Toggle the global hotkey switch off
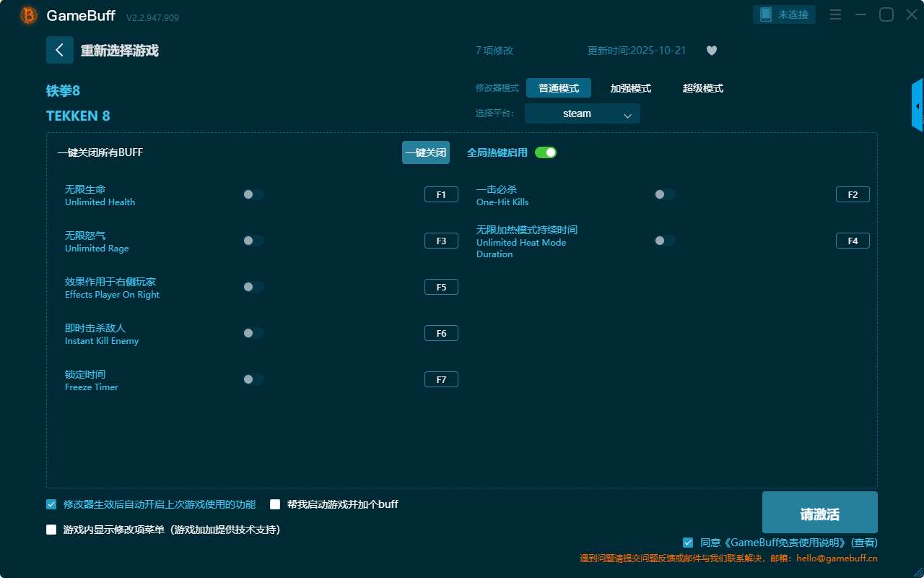The image size is (924, 578). pyautogui.click(x=546, y=152)
